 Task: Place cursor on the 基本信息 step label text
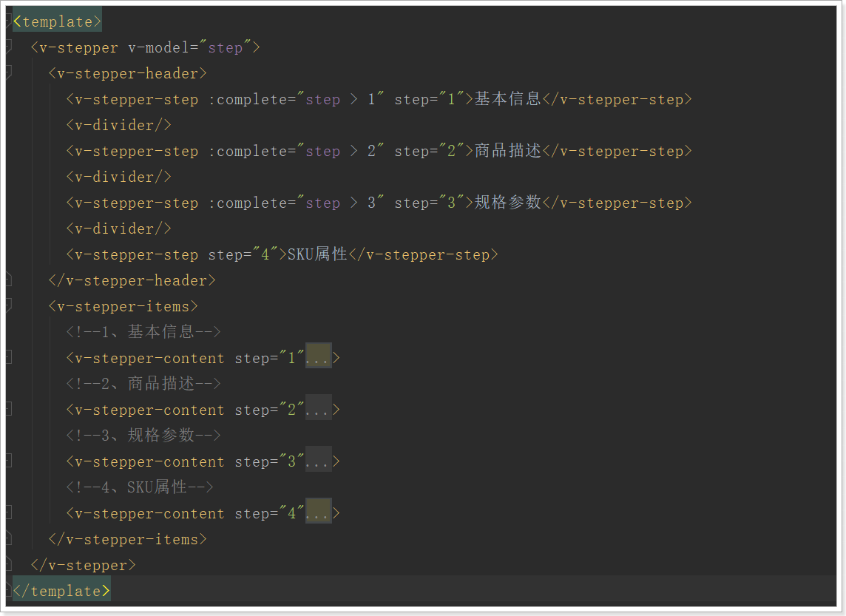point(507,99)
